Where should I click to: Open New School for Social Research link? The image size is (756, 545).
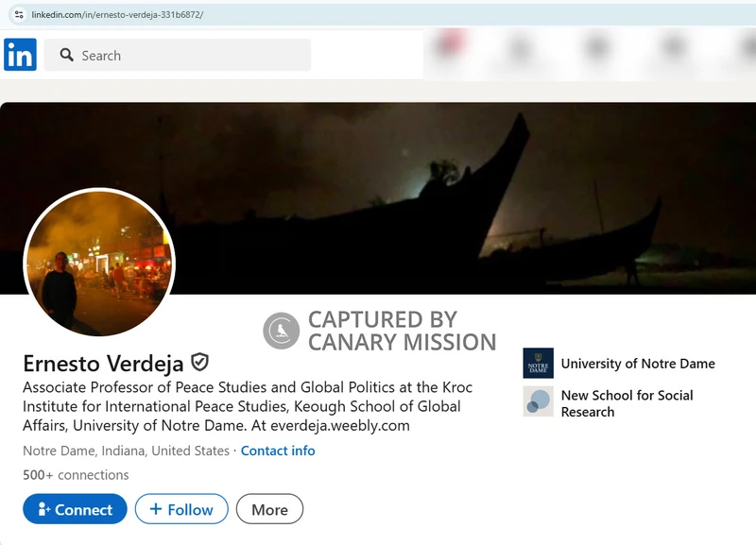click(627, 404)
